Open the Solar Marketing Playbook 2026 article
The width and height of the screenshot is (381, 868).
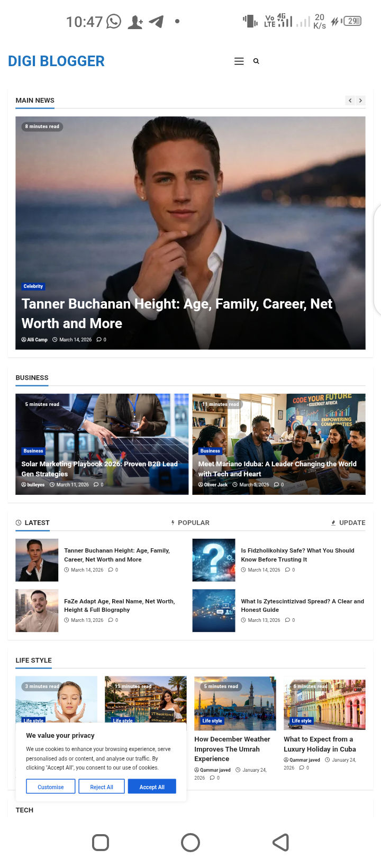(x=99, y=469)
